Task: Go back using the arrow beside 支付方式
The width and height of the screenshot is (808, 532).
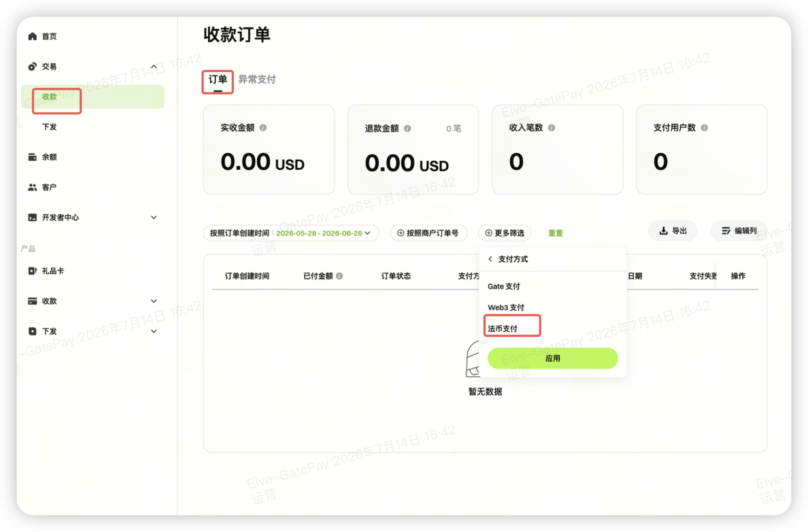Action: 490,259
